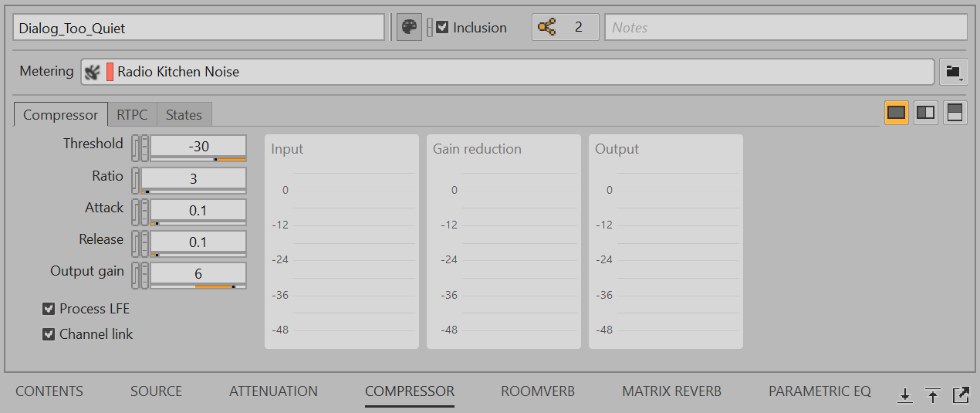
Task: Switch to the RTPC tab
Action: click(132, 115)
